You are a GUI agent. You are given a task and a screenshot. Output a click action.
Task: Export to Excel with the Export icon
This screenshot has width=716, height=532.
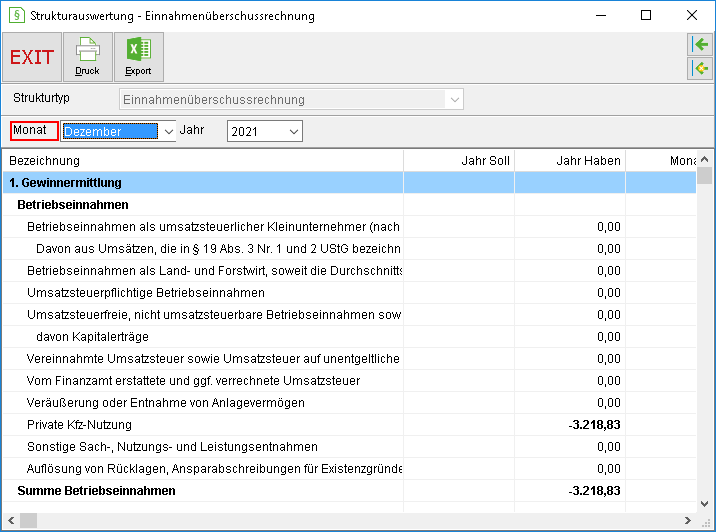pyautogui.click(x=139, y=57)
